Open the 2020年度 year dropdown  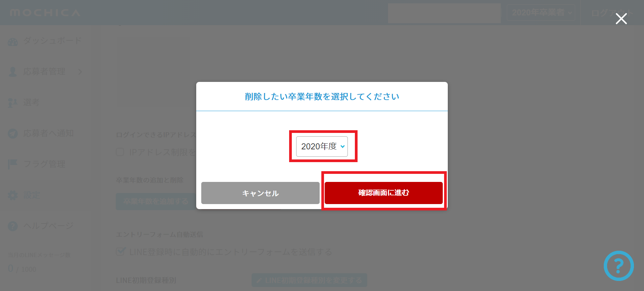pos(322,146)
